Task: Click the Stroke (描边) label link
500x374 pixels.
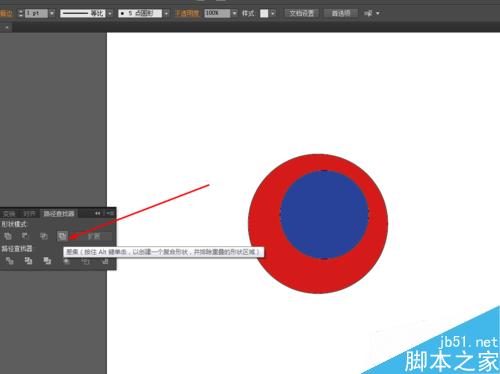Action: pyautogui.click(x=6, y=13)
